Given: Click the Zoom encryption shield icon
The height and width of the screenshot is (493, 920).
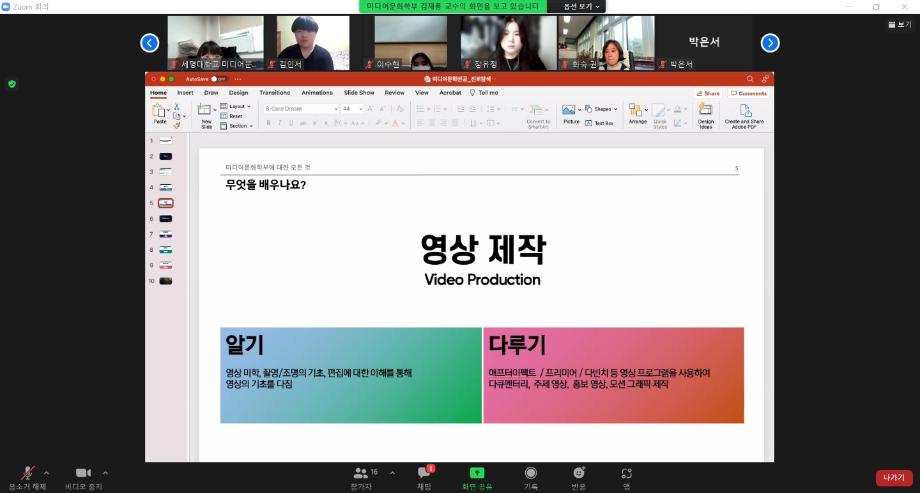Looking at the screenshot, I should (x=12, y=84).
